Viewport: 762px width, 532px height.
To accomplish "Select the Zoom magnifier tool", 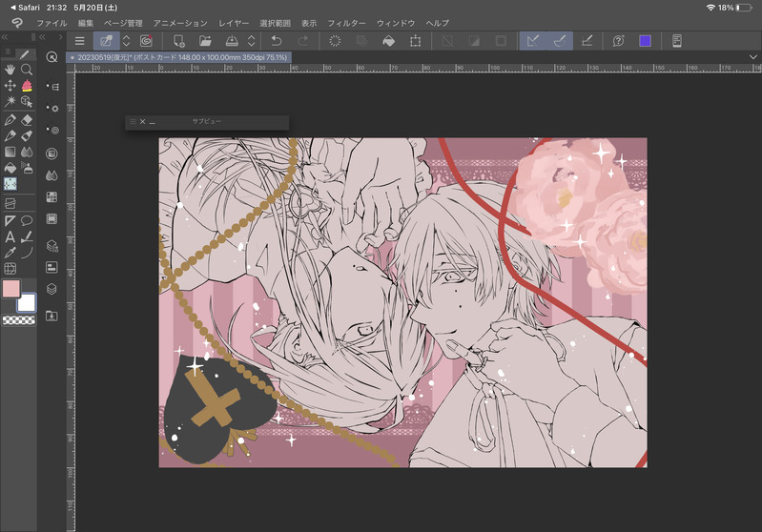I will [27, 70].
